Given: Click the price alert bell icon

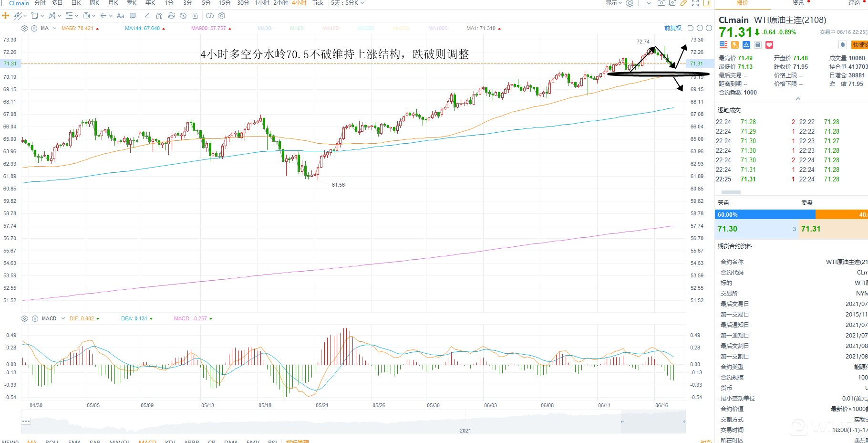Looking at the screenshot, I should 843,45.
